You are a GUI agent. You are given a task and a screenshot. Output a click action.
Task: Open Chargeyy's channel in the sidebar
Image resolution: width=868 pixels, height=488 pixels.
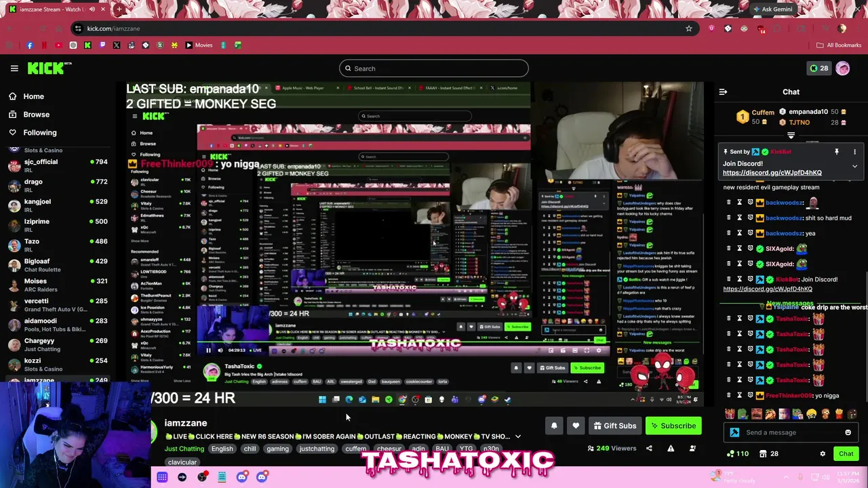coord(58,344)
